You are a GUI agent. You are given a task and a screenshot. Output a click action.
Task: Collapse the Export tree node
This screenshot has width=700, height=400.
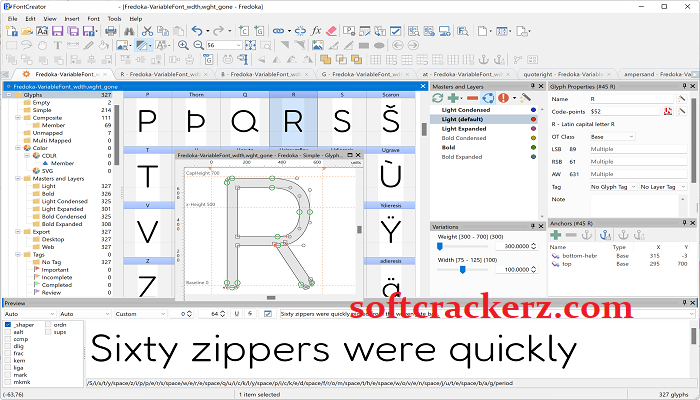(18, 232)
